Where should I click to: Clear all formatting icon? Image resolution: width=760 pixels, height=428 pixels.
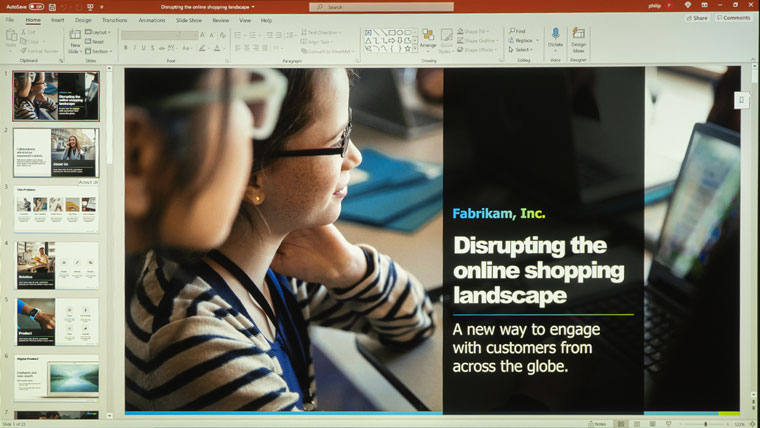point(222,35)
